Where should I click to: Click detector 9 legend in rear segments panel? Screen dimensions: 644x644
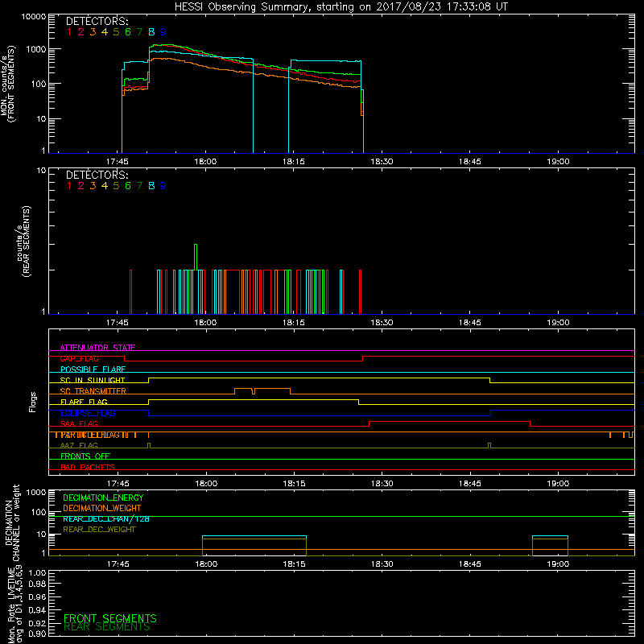pos(163,186)
